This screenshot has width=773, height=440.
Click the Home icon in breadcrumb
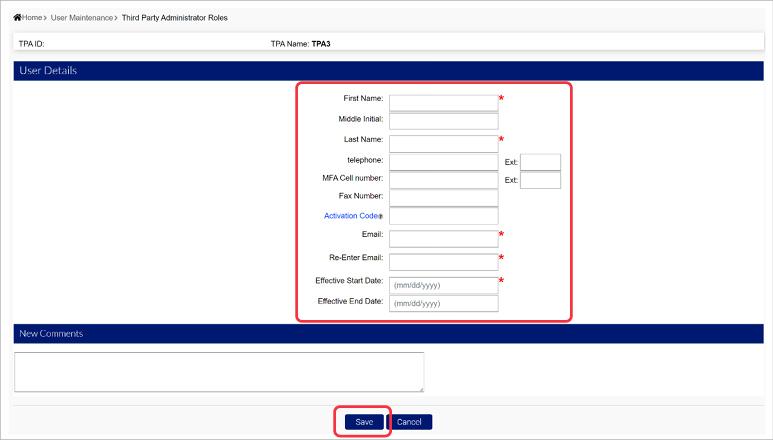click(16, 18)
